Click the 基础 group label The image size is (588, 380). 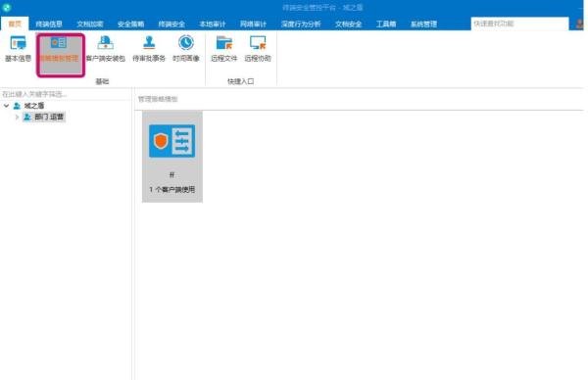tap(102, 81)
